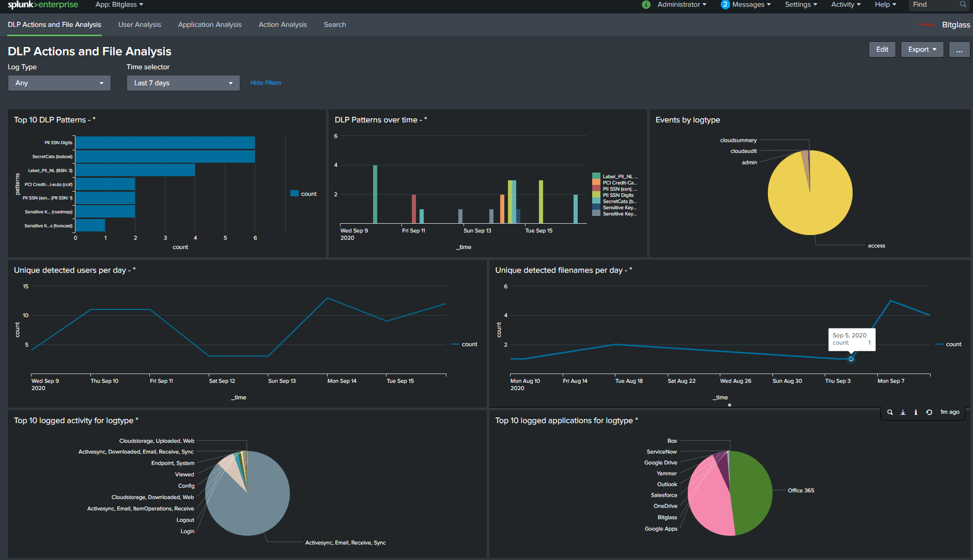Viewport: 973px width, 560px height.
Task: Click the info circle icon in the top bar
Action: pyautogui.click(x=645, y=5)
